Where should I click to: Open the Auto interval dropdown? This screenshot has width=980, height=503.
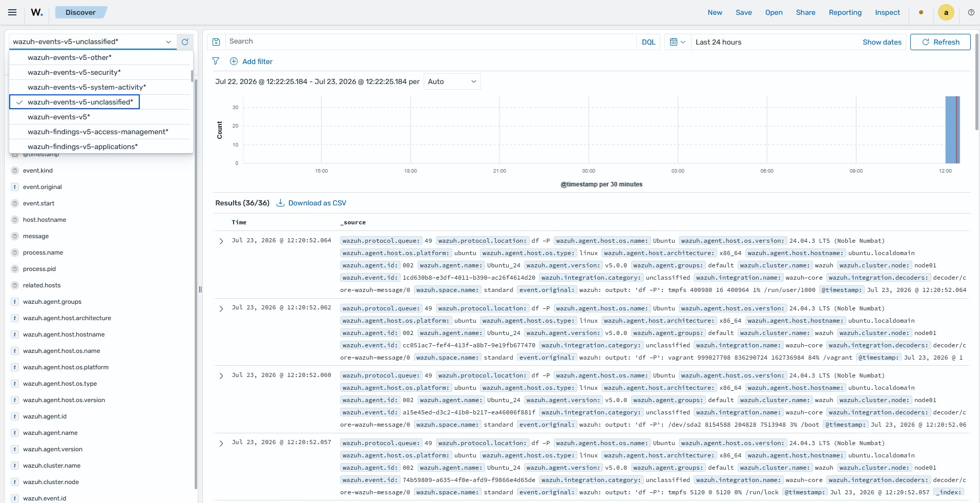[452, 81]
